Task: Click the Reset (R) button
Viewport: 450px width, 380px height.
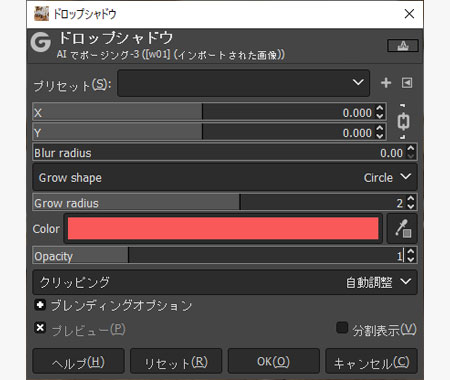Action: (176, 361)
